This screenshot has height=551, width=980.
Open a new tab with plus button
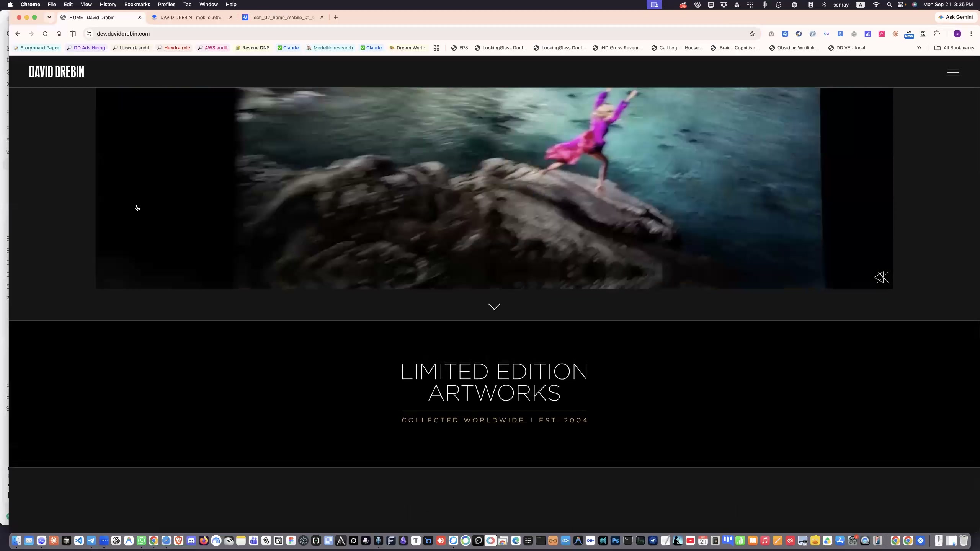tap(336, 17)
